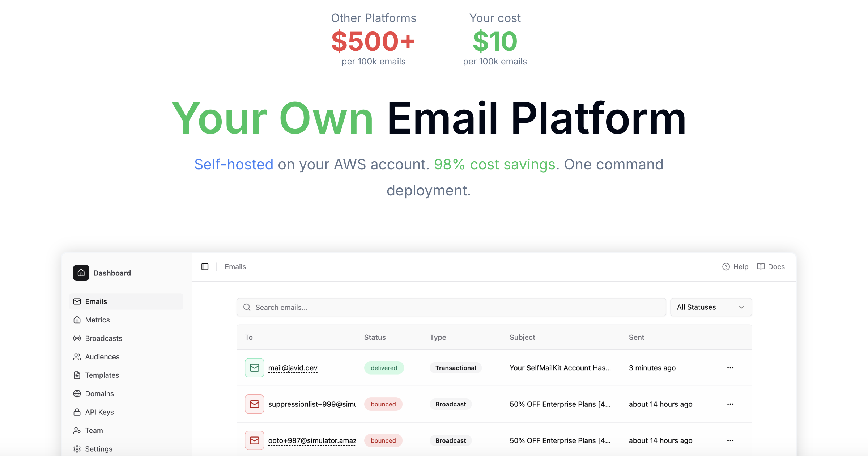868x456 pixels.
Task: Open the Docs link
Action: [x=771, y=267]
